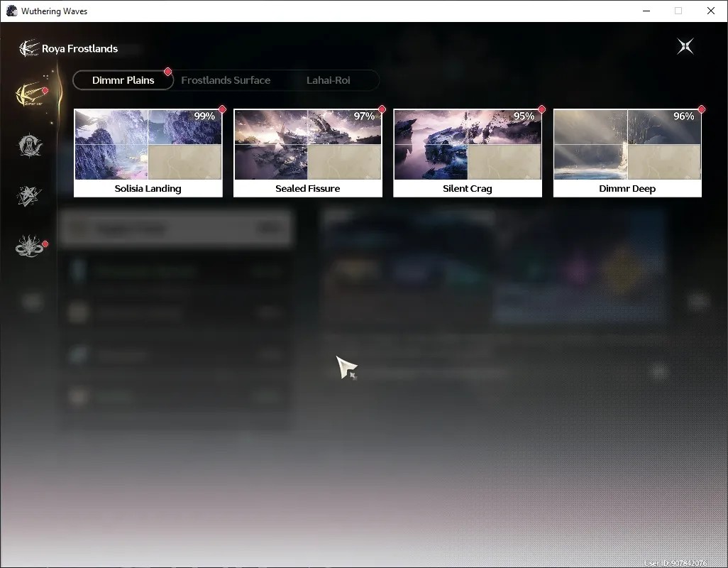Switch to the Frostlands Surface tab
The width and height of the screenshot is (728, 568).
226,80
